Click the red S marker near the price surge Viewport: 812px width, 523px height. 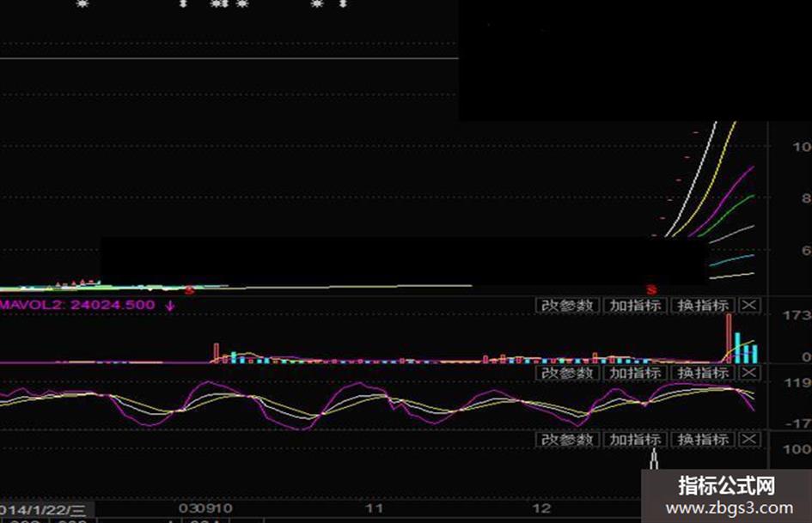651,290
